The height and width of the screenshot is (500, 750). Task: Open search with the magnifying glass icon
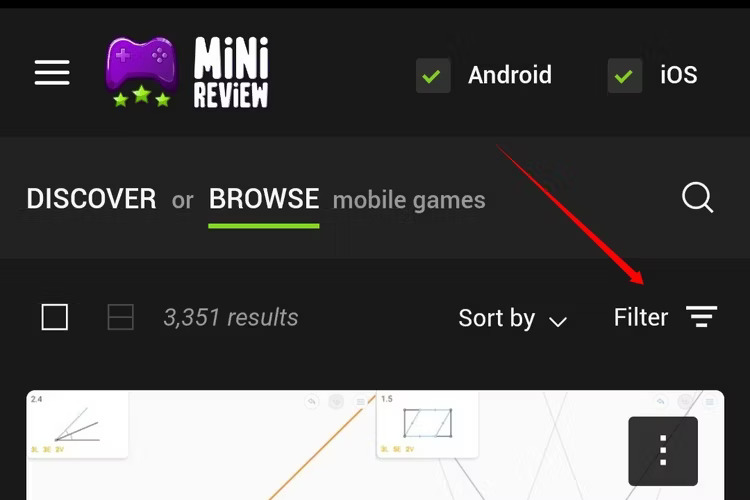pos(697,197)
